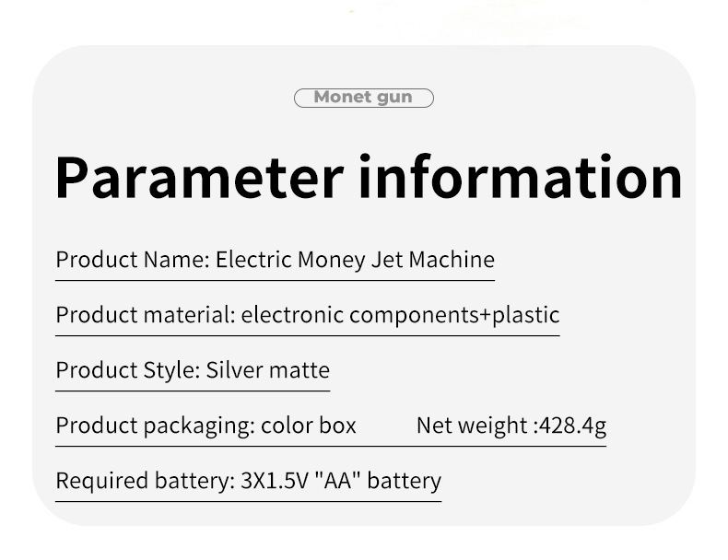This screenshot has width=728, height=560.
Task: Click the word Silver in style row
Action: coord(234,370)
